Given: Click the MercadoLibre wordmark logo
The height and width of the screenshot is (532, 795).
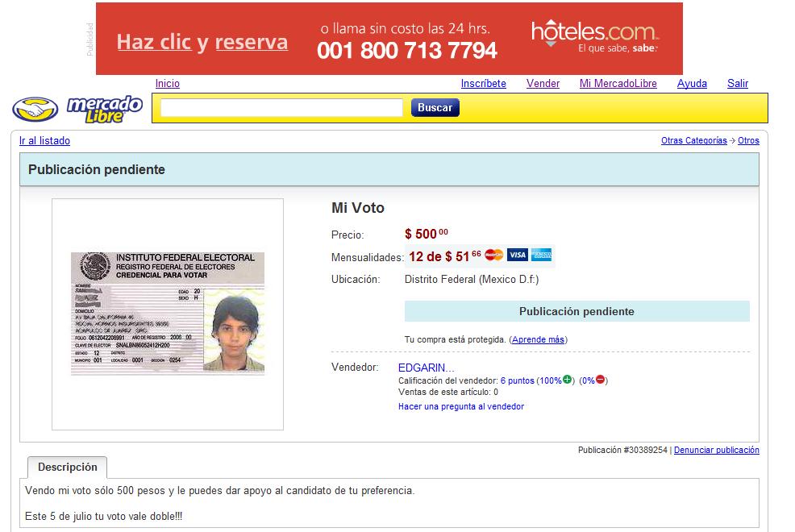Looking at the screenshot, I should tap(105, 109).
